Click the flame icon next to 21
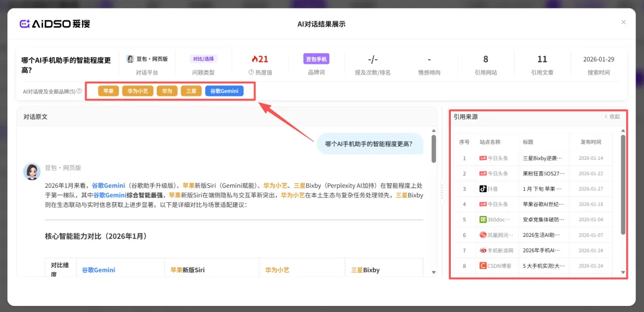Screen dimensions: 644x312 click(x=255, y=59)
